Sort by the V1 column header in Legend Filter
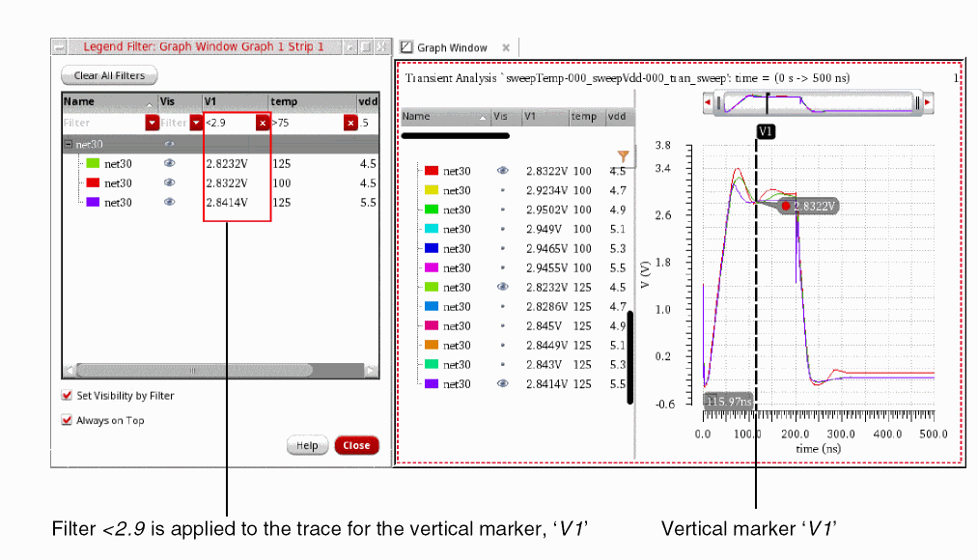 pos(234,101)
